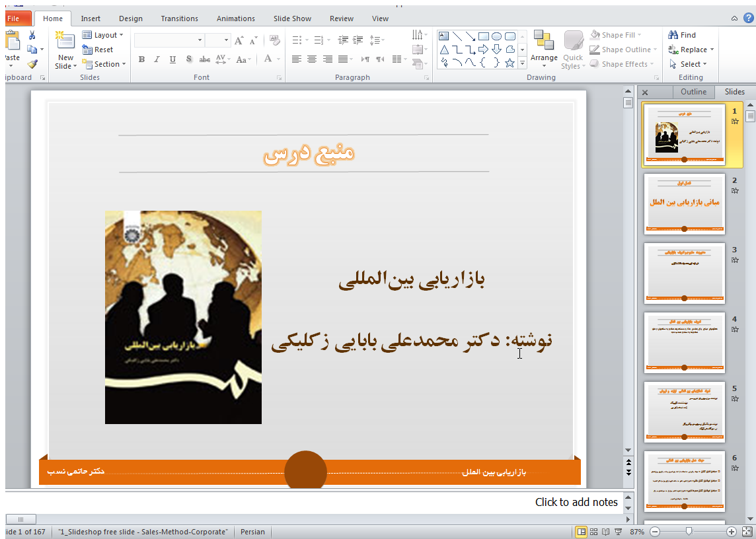The width and height of the screenshot is (756, 539).
Task: Select the Rectangle shape in gallery
Action: tap(484, 36)
